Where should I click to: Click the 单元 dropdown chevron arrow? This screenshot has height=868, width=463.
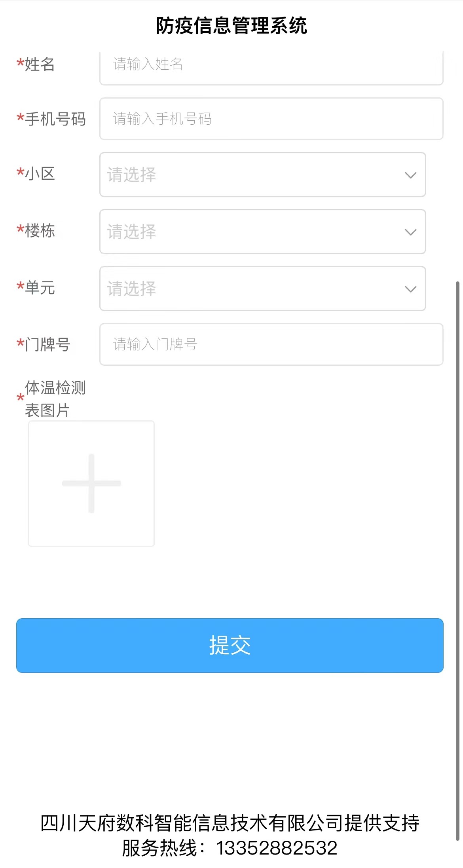(x=411, y=289)
